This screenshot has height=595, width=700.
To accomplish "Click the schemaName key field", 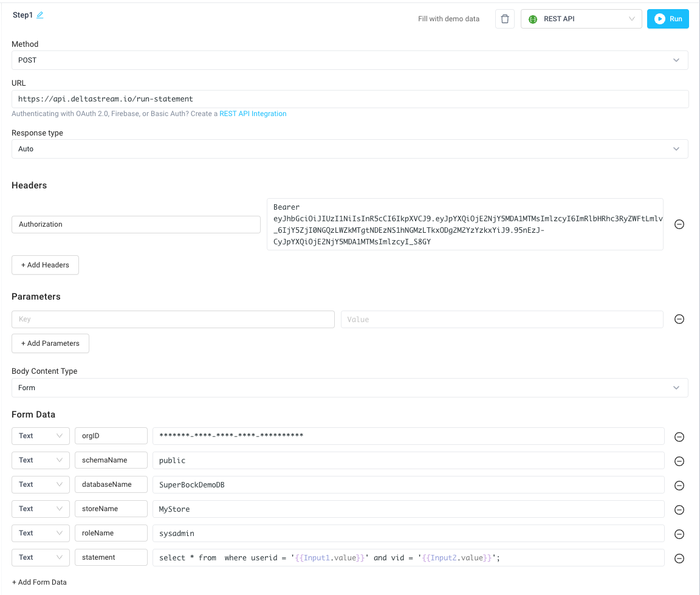I will pyautogui.click(x=111, y=460).
